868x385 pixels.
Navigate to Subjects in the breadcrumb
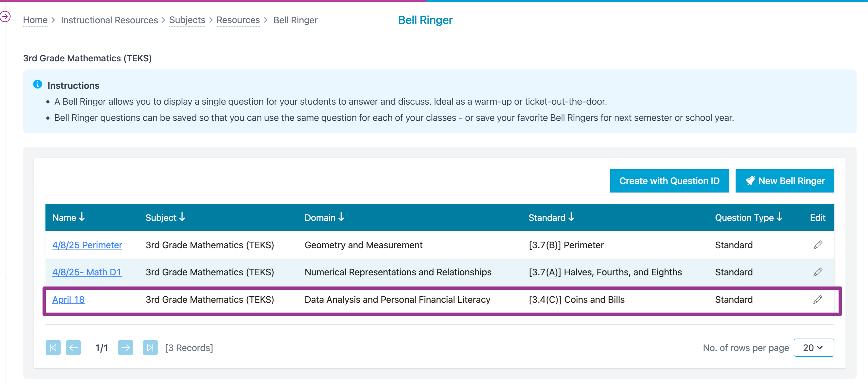pos(187,20)
